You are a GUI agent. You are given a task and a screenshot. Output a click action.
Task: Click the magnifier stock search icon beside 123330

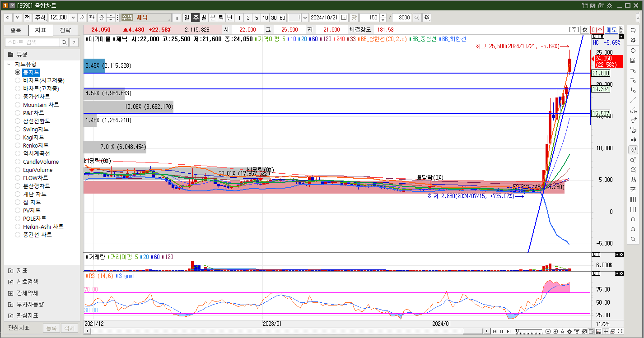82,18
